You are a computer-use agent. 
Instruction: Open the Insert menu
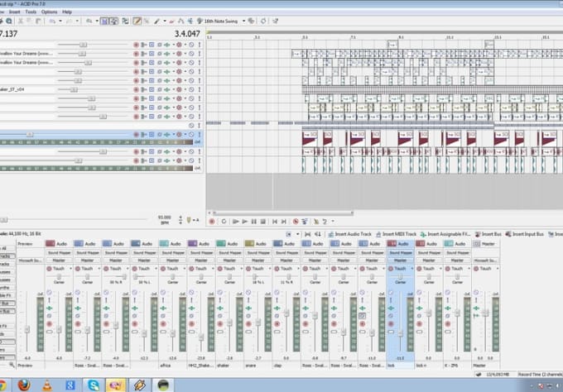[x=14, y=12]
